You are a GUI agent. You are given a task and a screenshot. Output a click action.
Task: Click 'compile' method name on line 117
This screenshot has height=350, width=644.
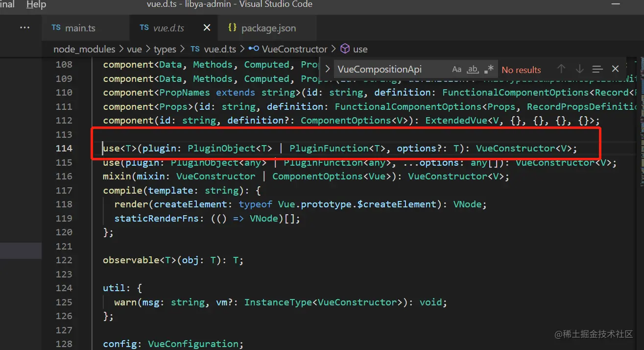pyautogui.click(x=122, y=190)
